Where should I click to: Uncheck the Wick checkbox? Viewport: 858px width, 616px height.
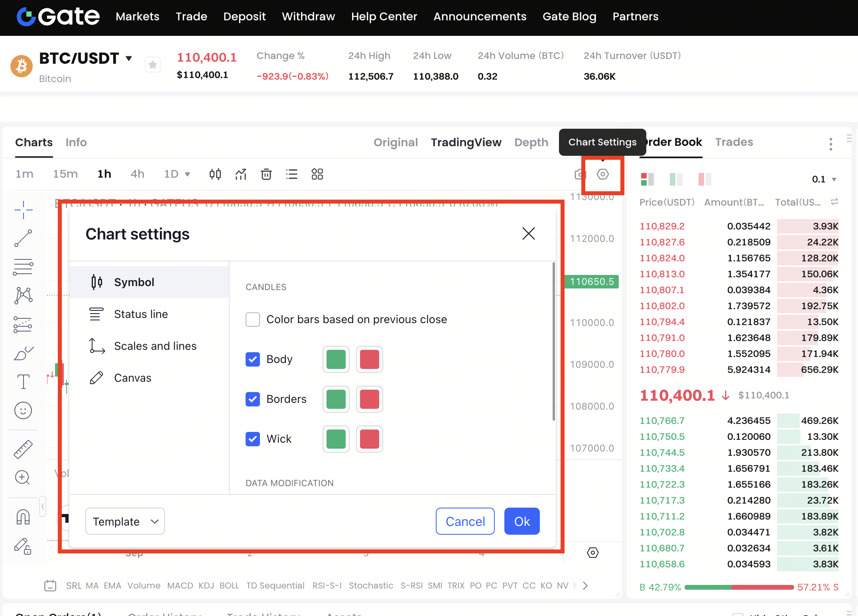point(253,439)
